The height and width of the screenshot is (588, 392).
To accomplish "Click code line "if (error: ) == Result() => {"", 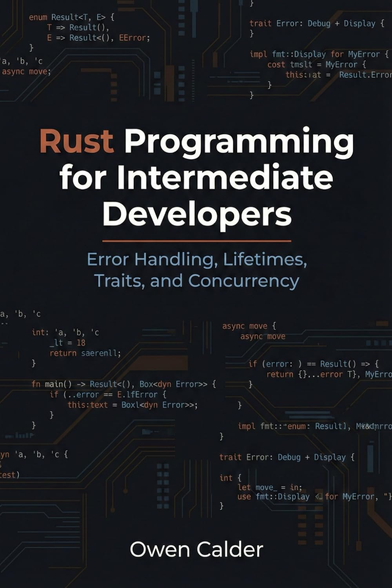I will pos(314,364).
